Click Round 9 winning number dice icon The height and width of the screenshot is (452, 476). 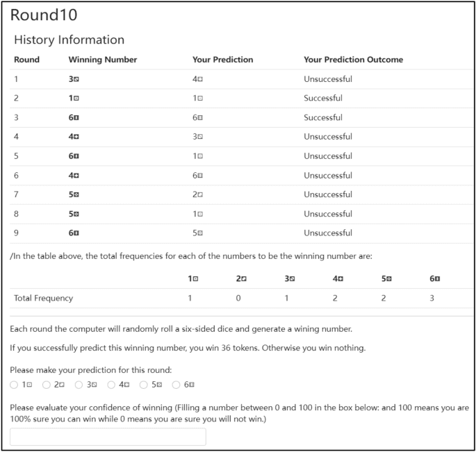[76, 233]
